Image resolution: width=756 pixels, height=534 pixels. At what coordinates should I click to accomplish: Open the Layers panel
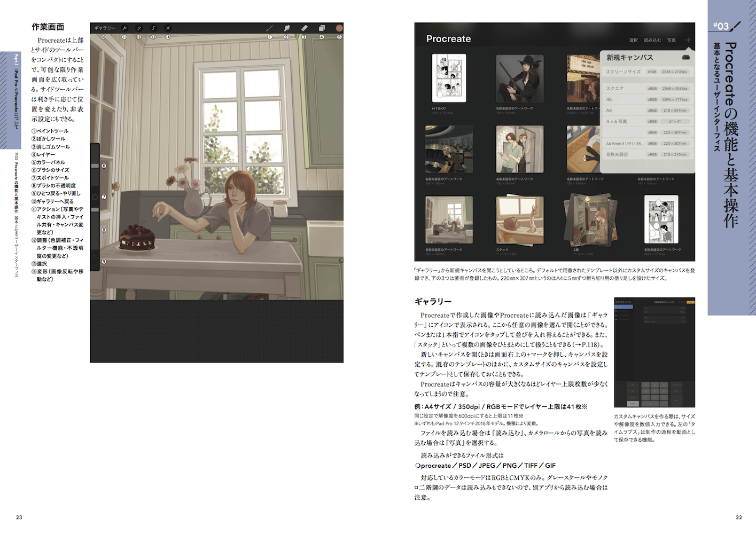tap(322, 28)
